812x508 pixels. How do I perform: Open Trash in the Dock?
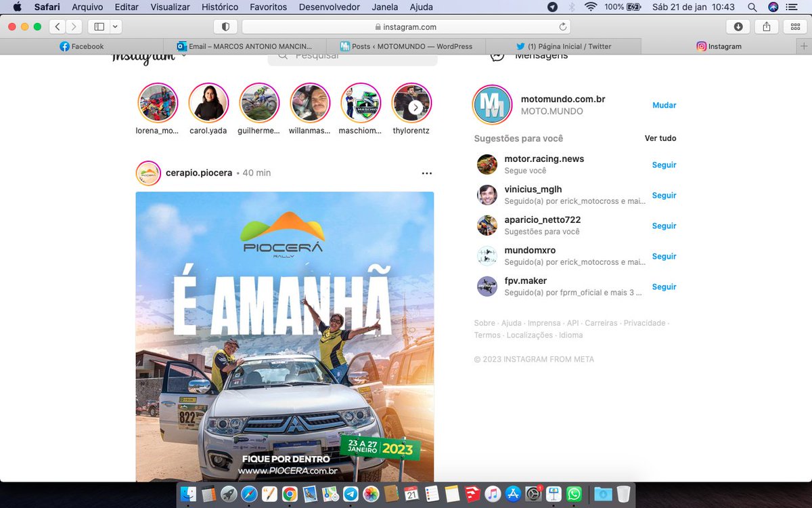point(623,494)
